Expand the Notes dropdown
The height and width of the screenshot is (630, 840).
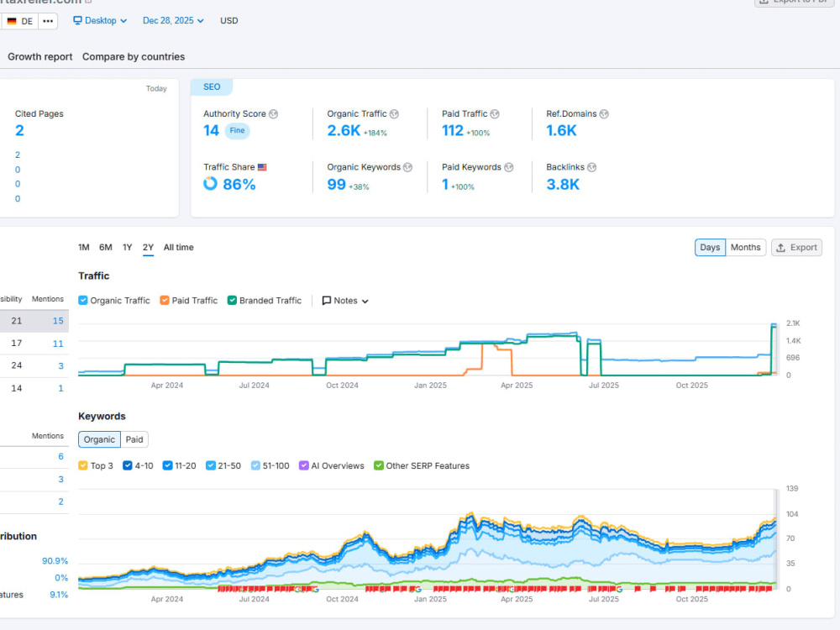pos(345,301)
